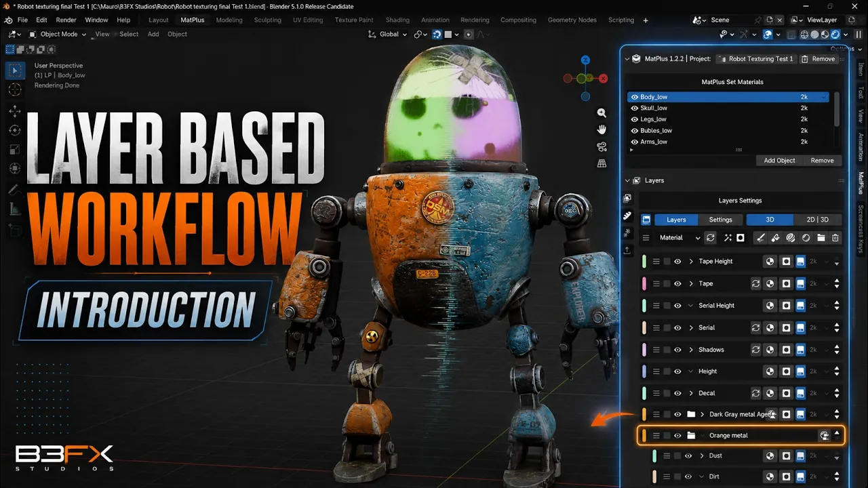Click the magic wand icon in layers toolbar
The height and width of the screenshot is (488, 868).
click(728, 238)
